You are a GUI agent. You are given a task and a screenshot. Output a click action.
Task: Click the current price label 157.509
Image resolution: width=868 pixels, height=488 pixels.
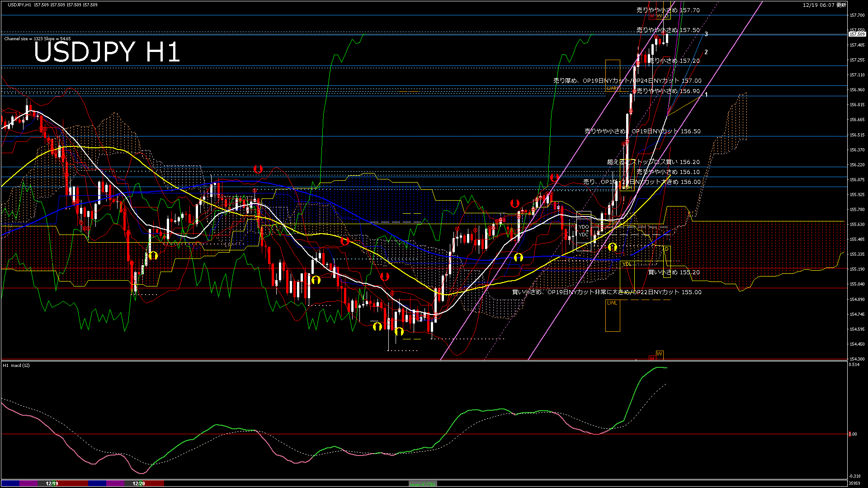point(857,34)
